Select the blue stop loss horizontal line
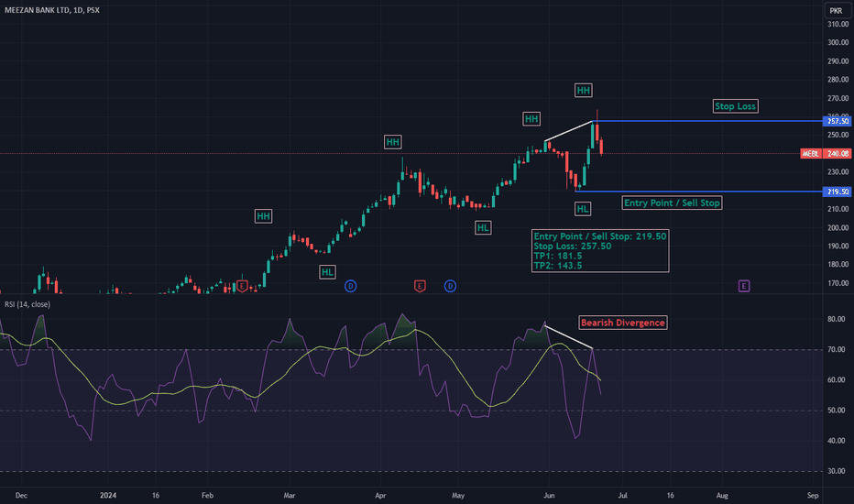 click(x=708, y=121)
